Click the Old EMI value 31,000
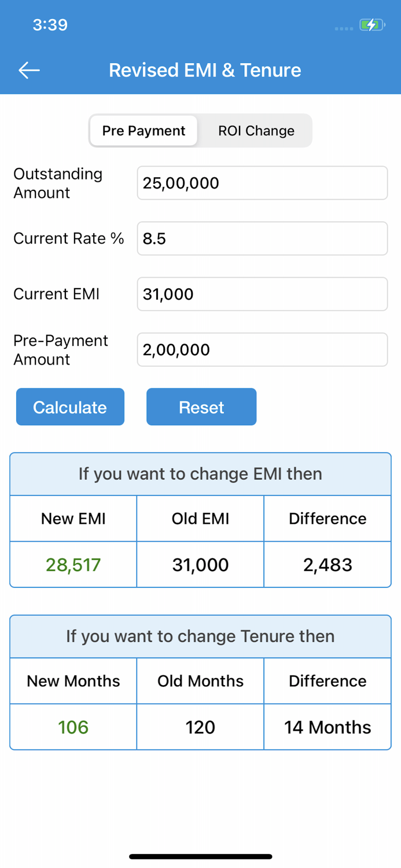The height and width of the screenshot is (868, 401). click(200, 564)
